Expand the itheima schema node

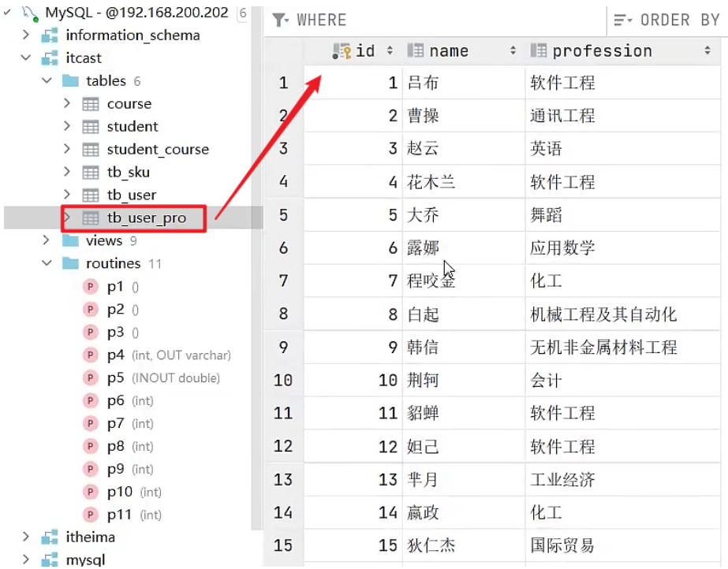pyautogui.click(x=26, y=537)
